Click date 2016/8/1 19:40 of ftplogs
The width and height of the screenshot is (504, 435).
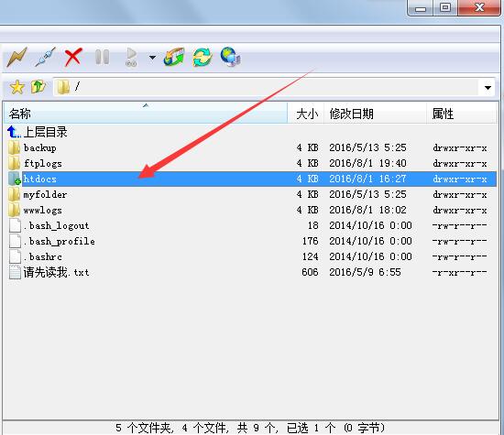click(x=367, y=163)
